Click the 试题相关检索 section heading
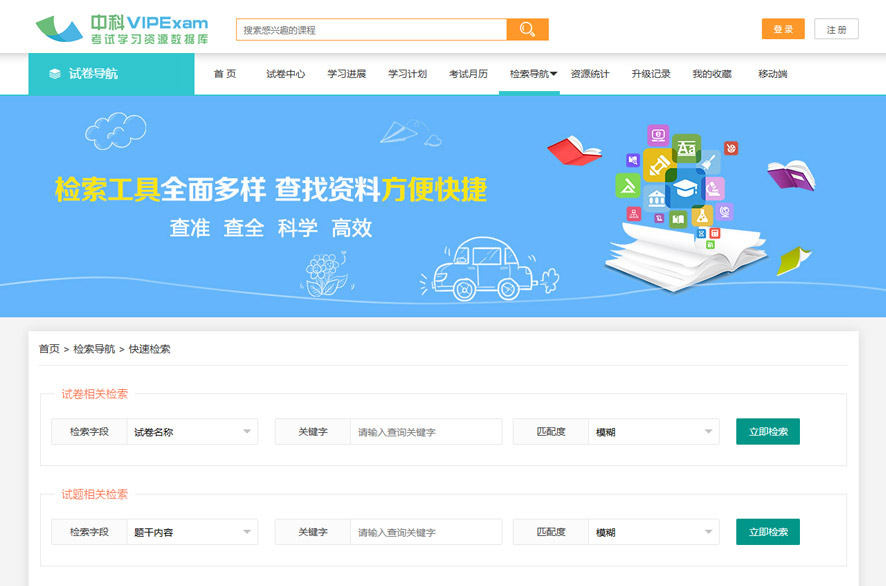886x586 pixels. point(94,494)
